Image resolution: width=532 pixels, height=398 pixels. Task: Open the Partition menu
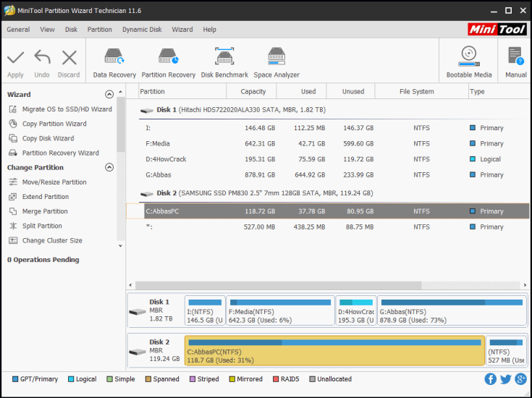click(100, 30)
